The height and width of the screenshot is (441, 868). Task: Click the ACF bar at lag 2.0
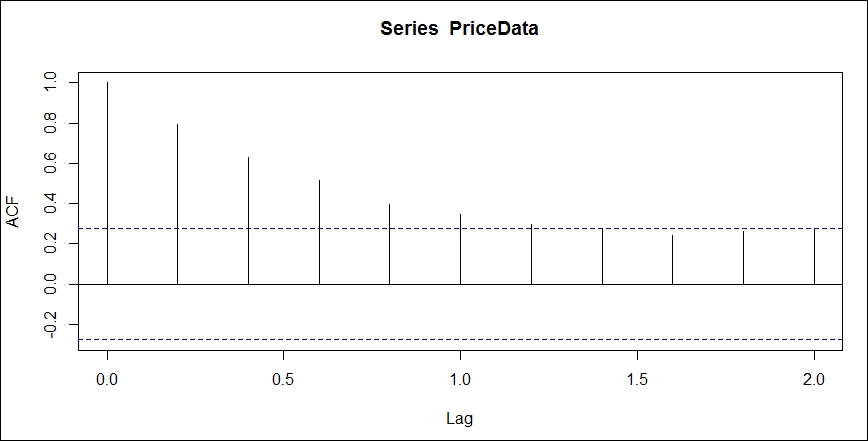(814, 256)
